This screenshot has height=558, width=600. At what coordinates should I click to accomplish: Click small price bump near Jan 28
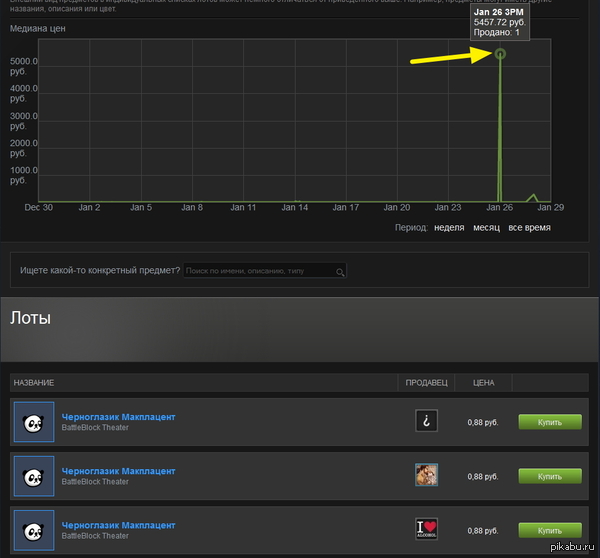tap(532, 197)
